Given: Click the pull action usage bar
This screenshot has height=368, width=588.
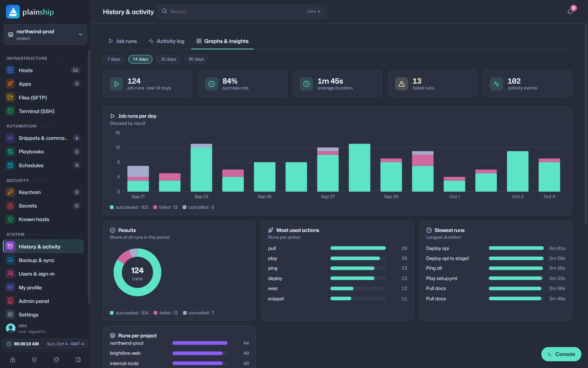Looking at the screenshot, I should (358, 248).
